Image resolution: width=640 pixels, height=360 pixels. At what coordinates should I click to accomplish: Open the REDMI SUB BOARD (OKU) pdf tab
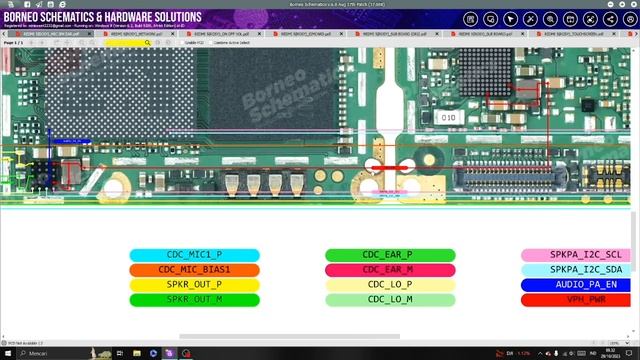pos(395,34)
